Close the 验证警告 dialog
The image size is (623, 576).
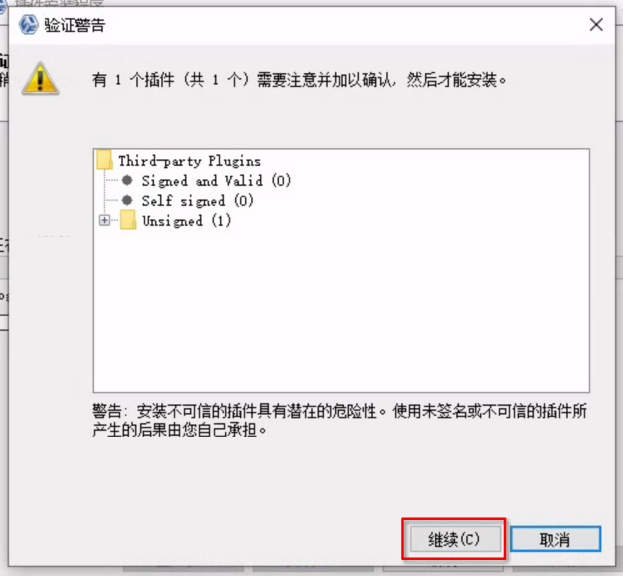click(x=596, y=25)
